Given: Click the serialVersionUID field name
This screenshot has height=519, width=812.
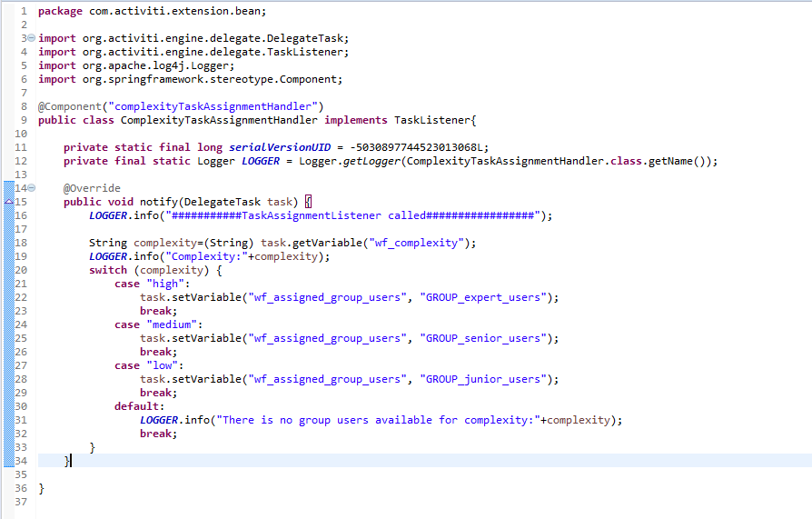Looking at the screenshot, I should [280, 147].
